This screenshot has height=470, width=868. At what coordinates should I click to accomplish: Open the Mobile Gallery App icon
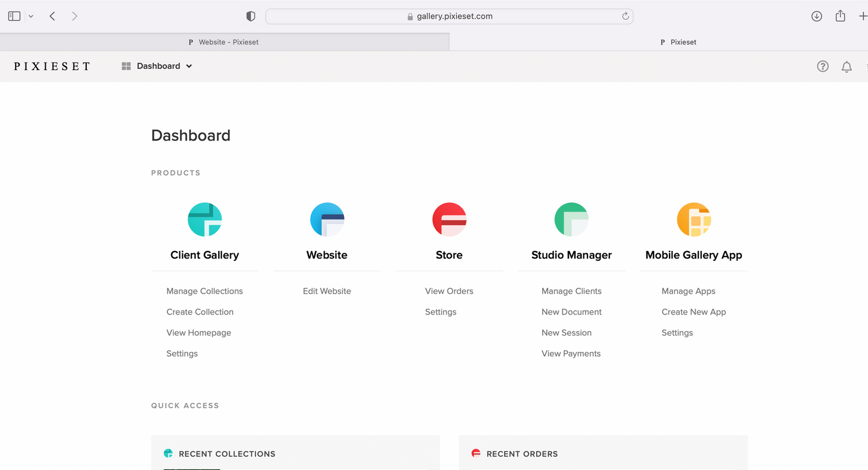tap(694, 220)
